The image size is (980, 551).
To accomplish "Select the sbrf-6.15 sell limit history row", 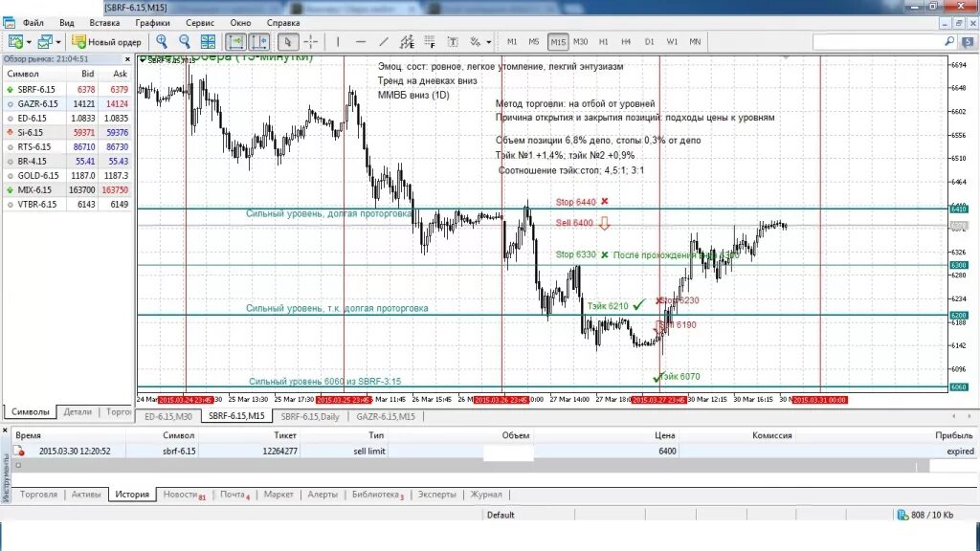I will coord(495,452).
